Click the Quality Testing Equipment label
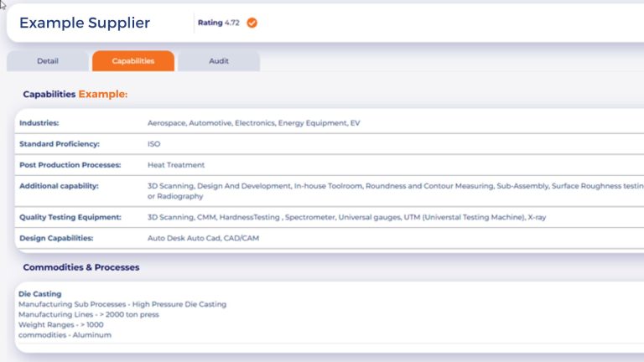644x362 pixels. (x=70, y=217)
